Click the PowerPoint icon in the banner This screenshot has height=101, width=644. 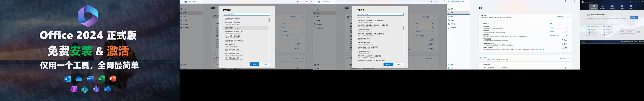(113, 79)
